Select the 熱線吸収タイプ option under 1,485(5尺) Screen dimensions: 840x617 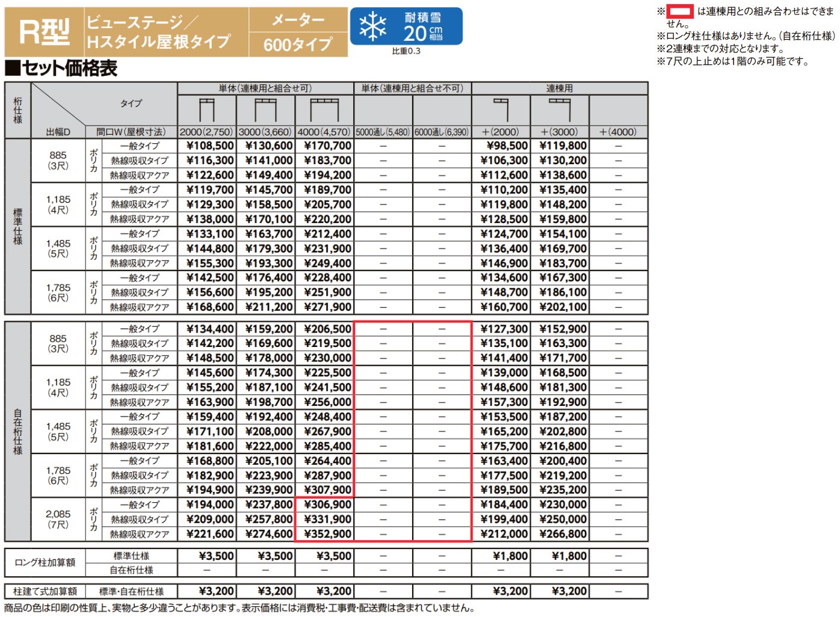click(x=138, y=248)
